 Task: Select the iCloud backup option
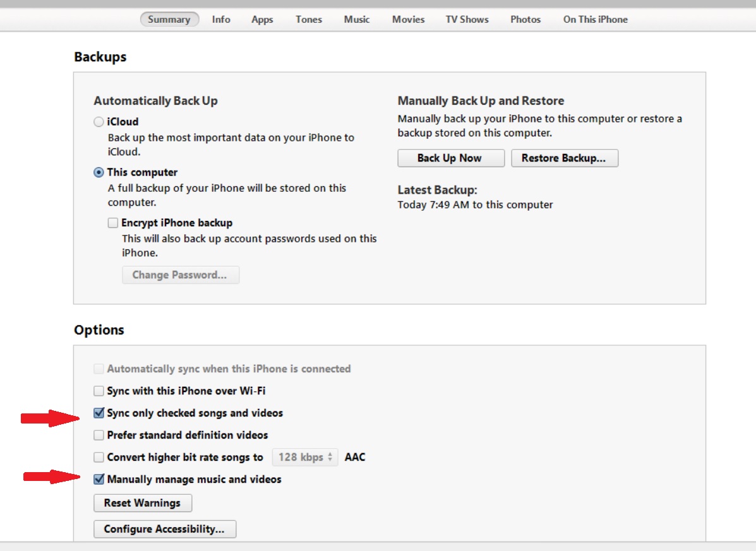tap(99, 121)
